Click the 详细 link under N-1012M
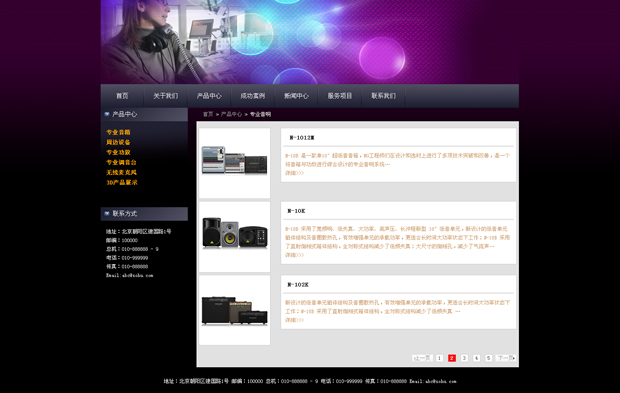Image resolution: width=620 pixels, height=393 pixels. [295, 173]
